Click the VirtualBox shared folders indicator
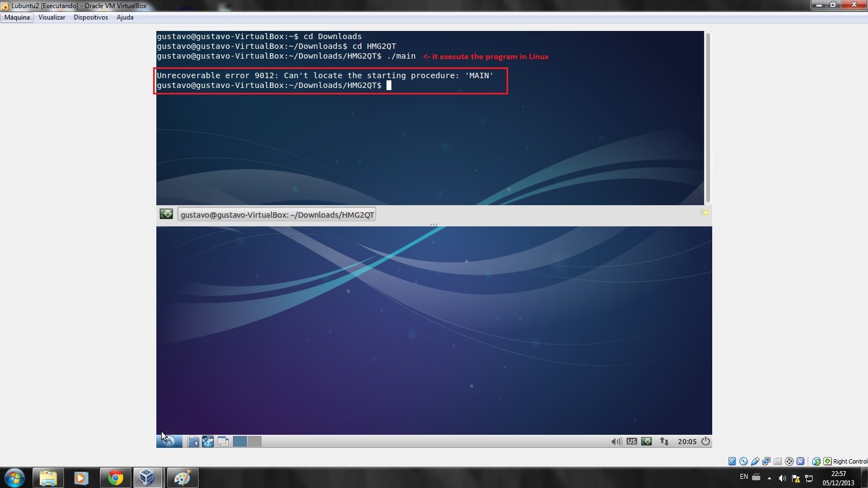868x488 pixels. 777,461
